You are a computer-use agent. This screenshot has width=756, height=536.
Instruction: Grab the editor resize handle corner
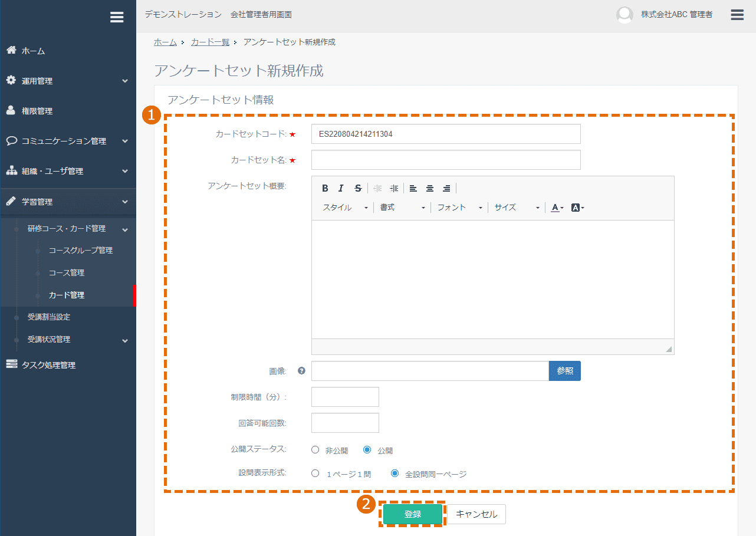(x=669, y=349)
